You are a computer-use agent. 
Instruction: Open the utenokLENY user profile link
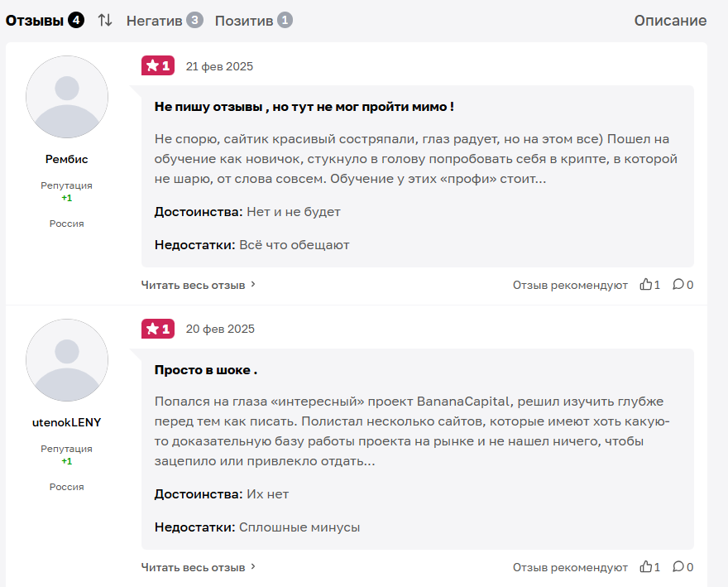pyautogui.click(x=66, y=422)
